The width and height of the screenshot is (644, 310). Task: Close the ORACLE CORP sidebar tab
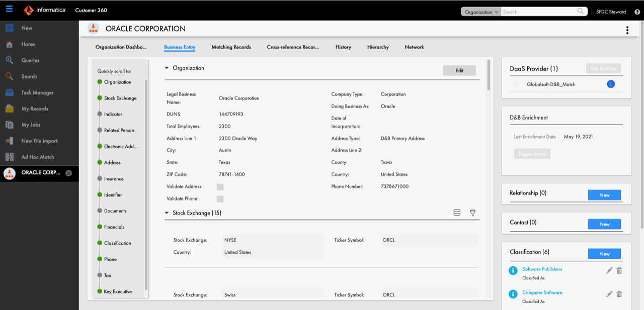(x=69, y=173)
